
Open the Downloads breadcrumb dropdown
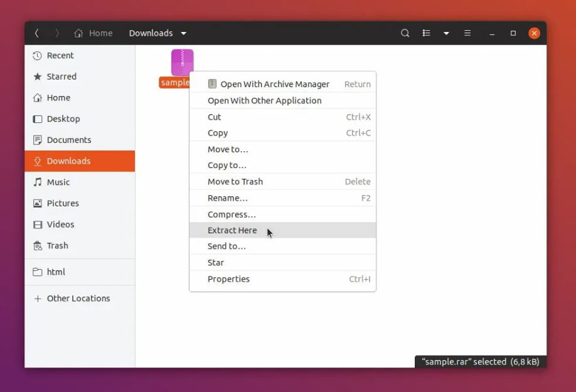coord(157,33)
